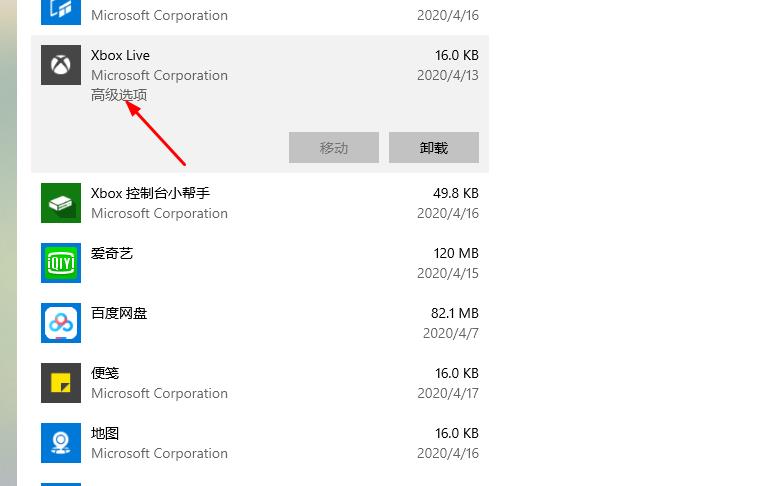Click the 百度网盘 app icon
The height and width of the screenshot is (486, 771).
(x=61, y=323)
